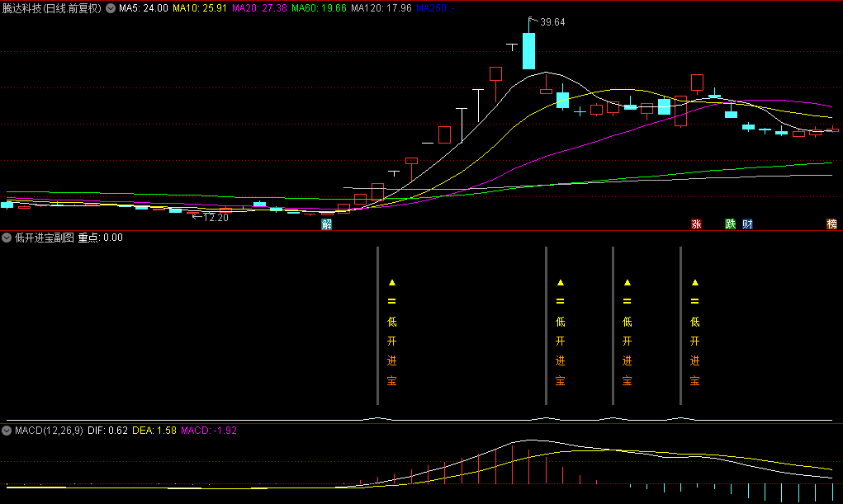Viewport: 843px width, 504px height.
Task: Select the tall cyan candlestick at 39.64 peak
Action: (529, 50)
